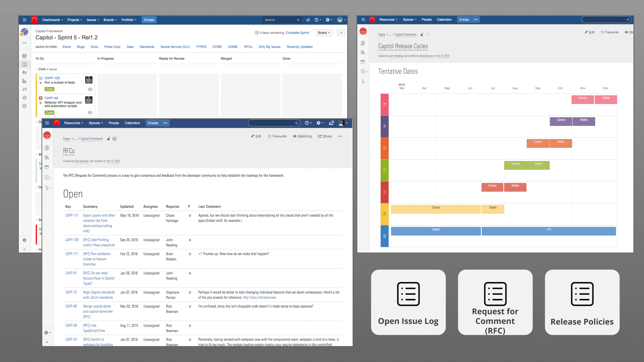The image size is (644, 362).
Task: Open the Projects dropdown in Jira
Action: click(75, 20)
